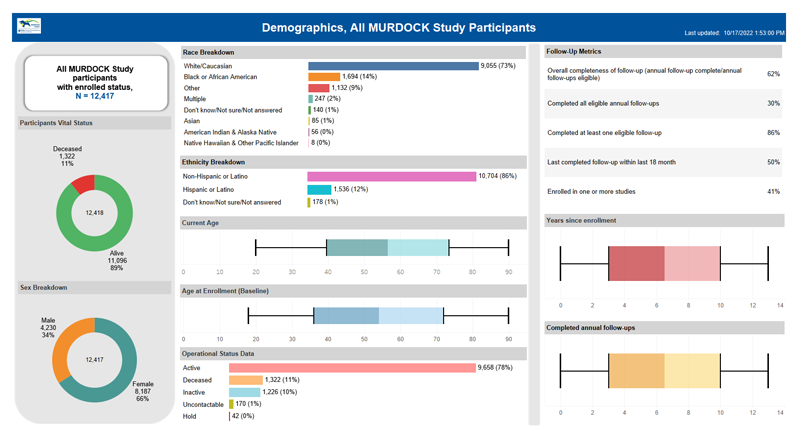
Task: Click the Hispanic or Latino cyan bar
Action: pos(319,189)
